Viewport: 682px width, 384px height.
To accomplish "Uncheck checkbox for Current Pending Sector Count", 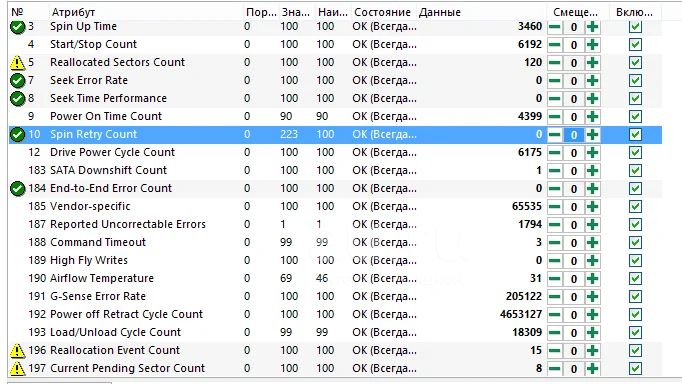I will pos(635,368).
